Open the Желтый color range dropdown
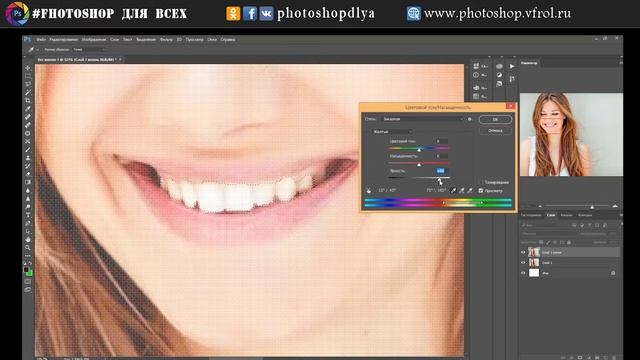This screenshot has width=640, height=360. 392,132
